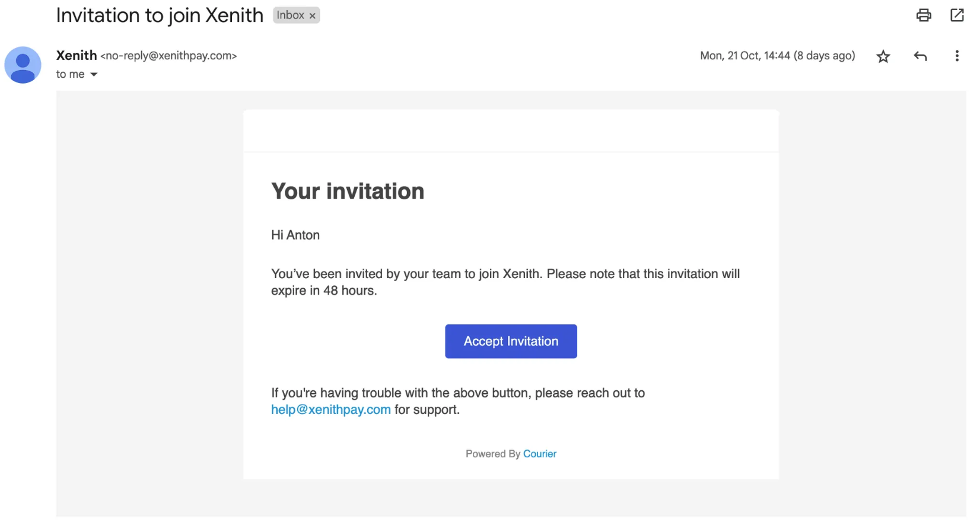Print this email with the printer icon
The height and width of the screenshot is (532, 980).
[x=923, y=15]
